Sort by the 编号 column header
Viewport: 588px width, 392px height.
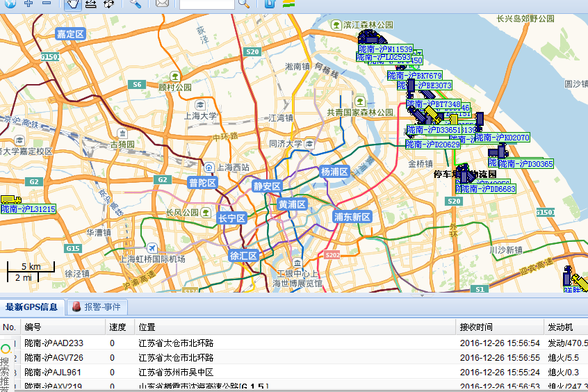33,327
